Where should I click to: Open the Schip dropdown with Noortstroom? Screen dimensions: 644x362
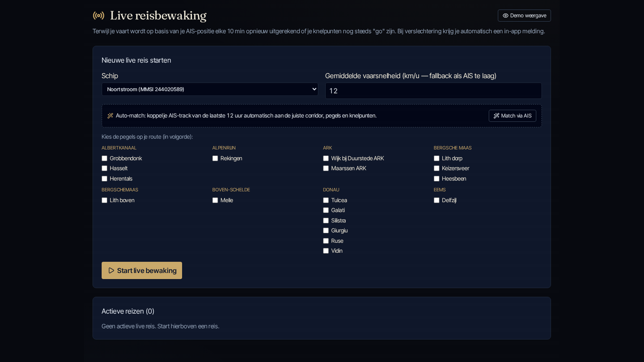210,89
